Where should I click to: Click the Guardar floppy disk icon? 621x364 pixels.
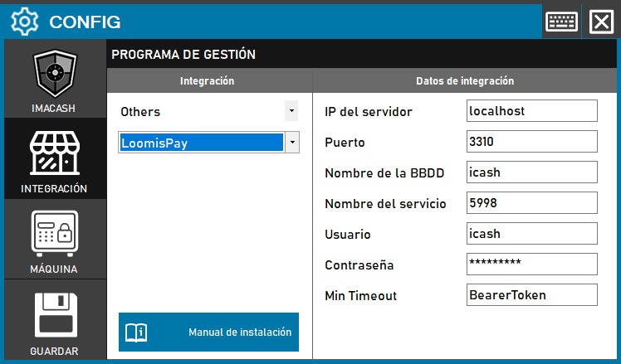[54, 315]
